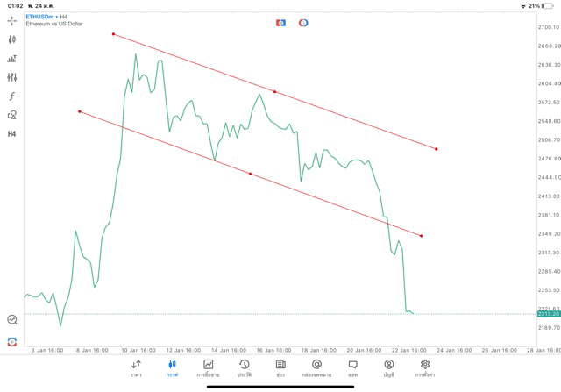Tap the red-blue icon in bottom-left corner
561x392 pixels.
[x=12, y=341]
